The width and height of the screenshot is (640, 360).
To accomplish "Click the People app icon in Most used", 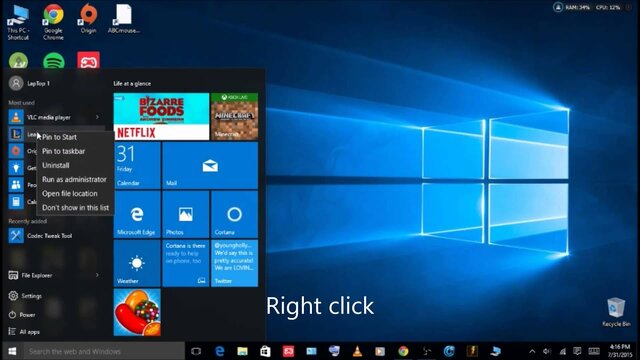I will pyautogui.click(x=16, y=185).
